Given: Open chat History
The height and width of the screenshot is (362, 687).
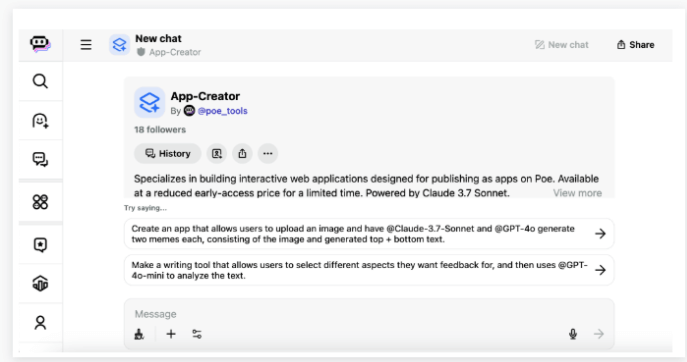Looking at the screenshot, I should pyautogui.click(x=167, y=153).
